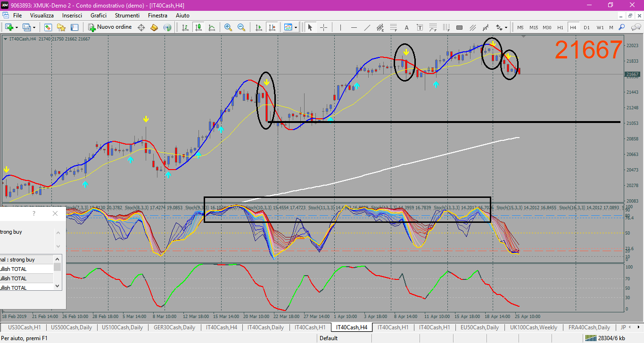Switch to the UK100Cash,Weekly chart tab

pos(534,327)
